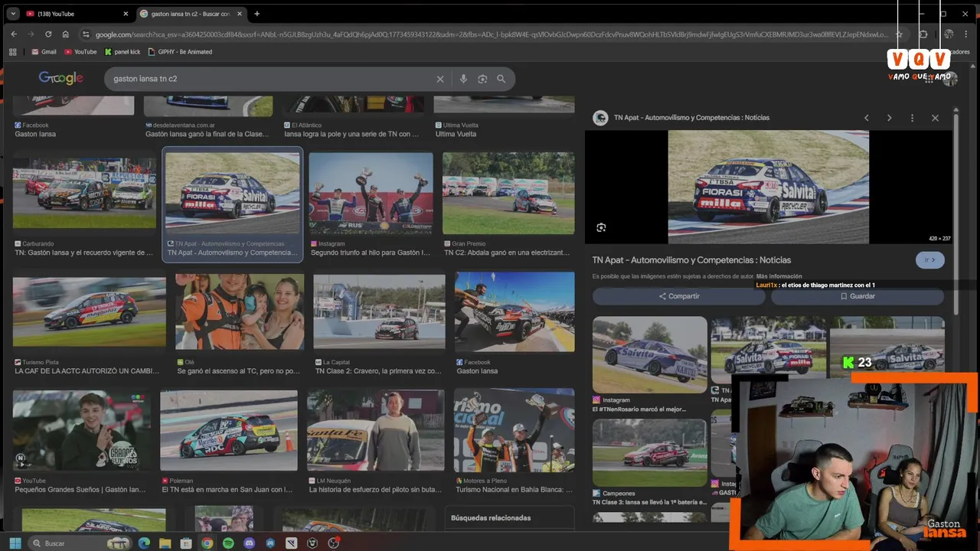
Task: Open Turismo Pista CAF de la ACTC result
Action: click(x=89, y=311)
